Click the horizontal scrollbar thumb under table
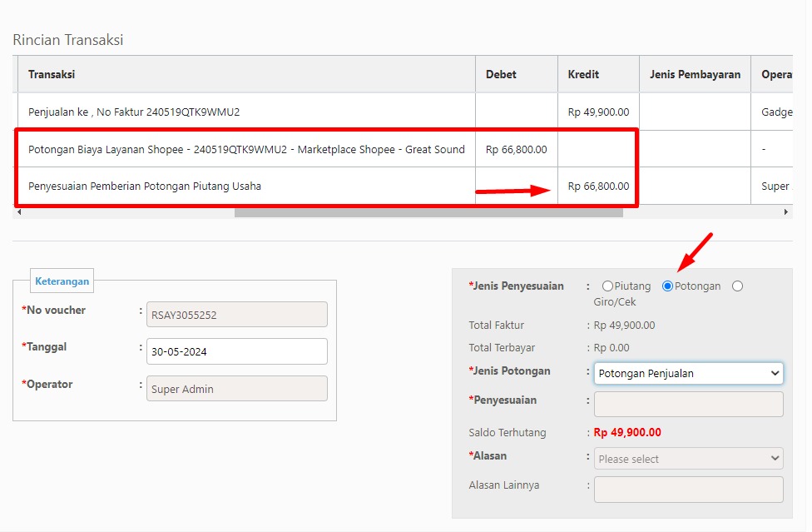 point(428,212)
